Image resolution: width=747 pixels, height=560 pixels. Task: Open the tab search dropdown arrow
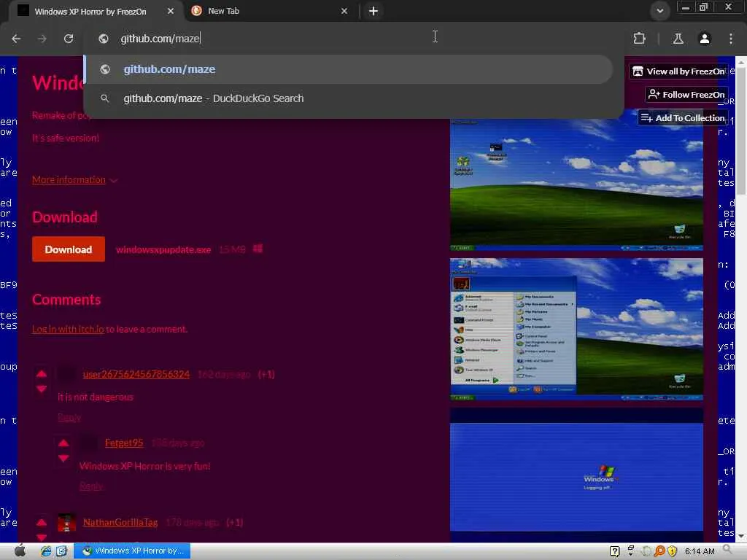pos(659,11)
